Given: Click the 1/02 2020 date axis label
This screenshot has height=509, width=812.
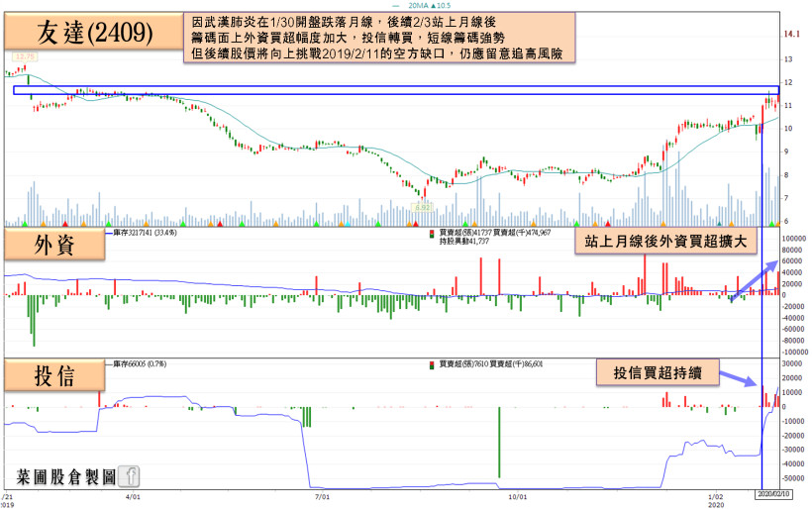Looking at the screenshot, I should 716,500.
